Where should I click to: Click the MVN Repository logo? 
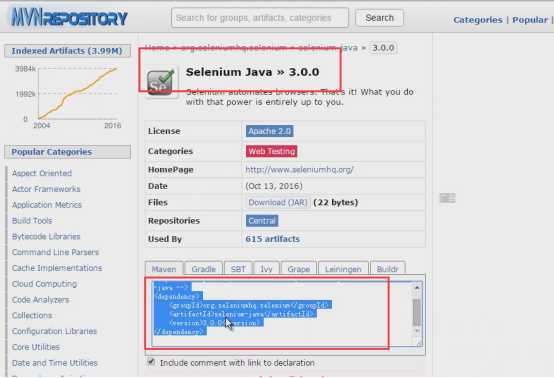click(69, 18)
